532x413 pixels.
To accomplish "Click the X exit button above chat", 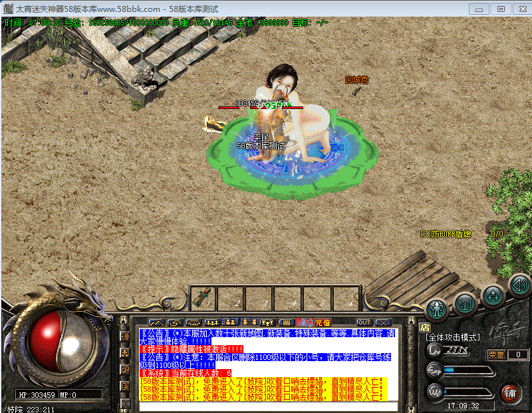I will pos(384,323).
